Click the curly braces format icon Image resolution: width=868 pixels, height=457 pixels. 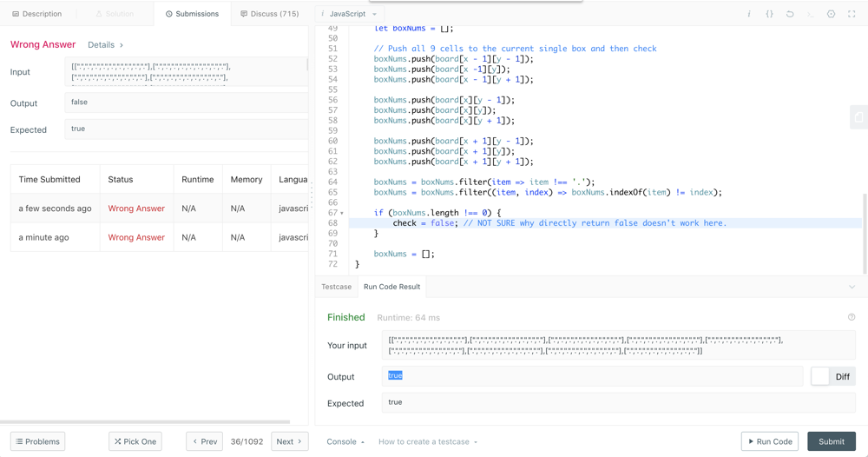(x=769, y=14)
